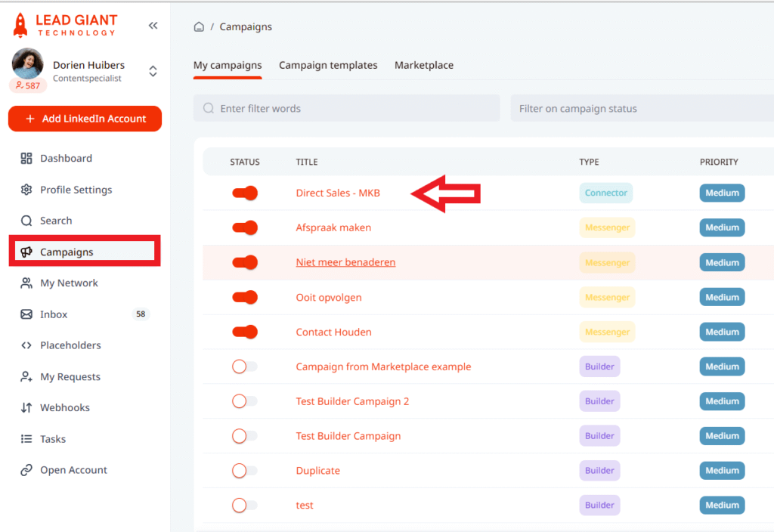
Task: Open the Afspraak maken campaign link
Action: pyautogui.click(x=333, y=227)
